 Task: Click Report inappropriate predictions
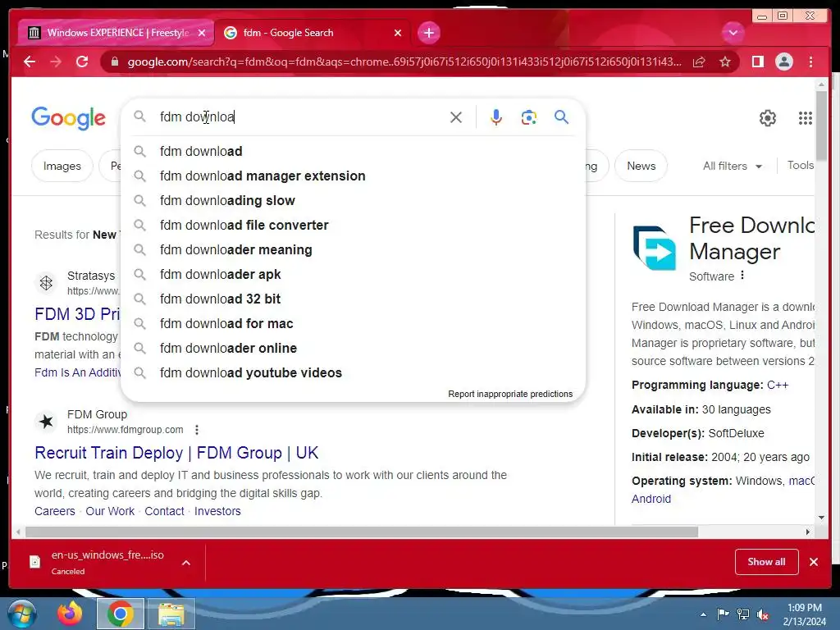point(510,394)
